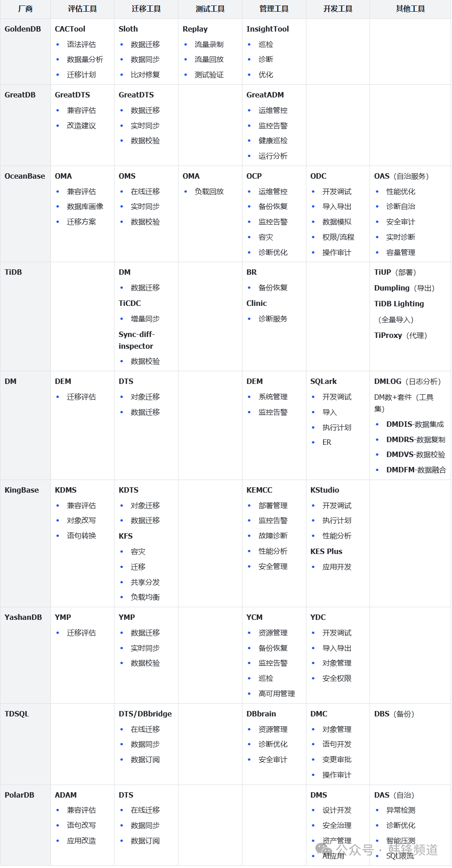
Task: Select the KingBase vendor cell
Action: [x=25, y=543]
